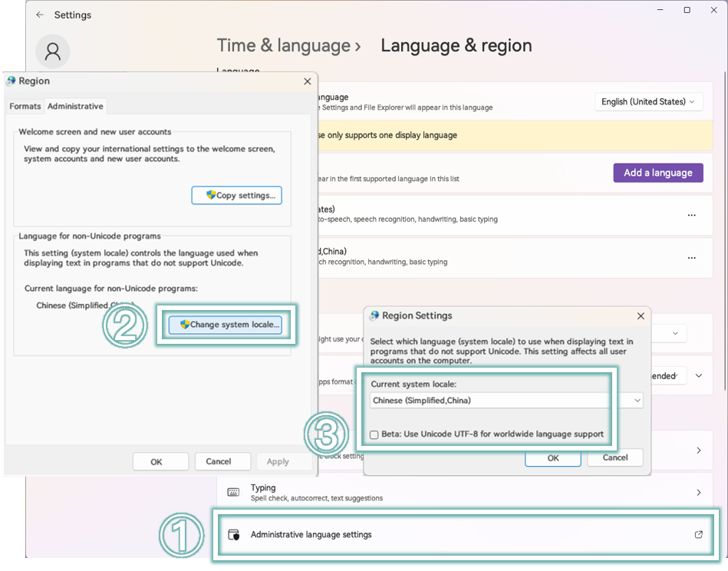728x571 pixels.
Task: Open more options for English language entry
Action: tap(692, 215)
